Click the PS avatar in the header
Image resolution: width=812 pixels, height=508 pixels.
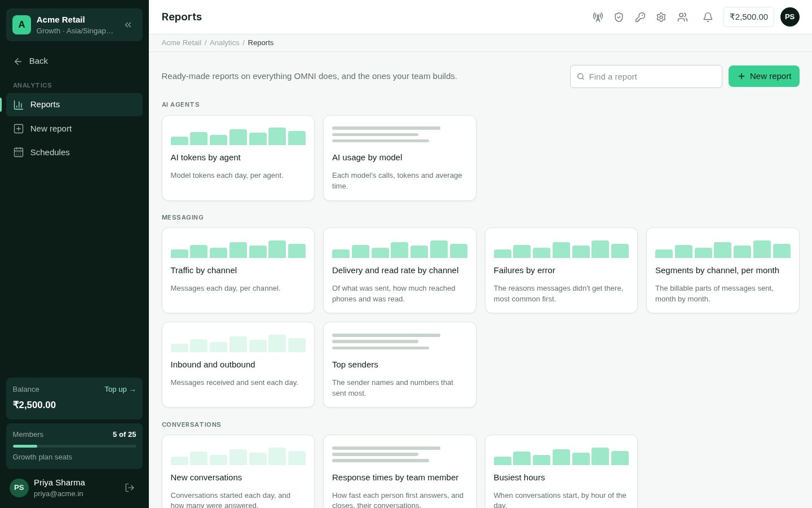pos(789,17)
